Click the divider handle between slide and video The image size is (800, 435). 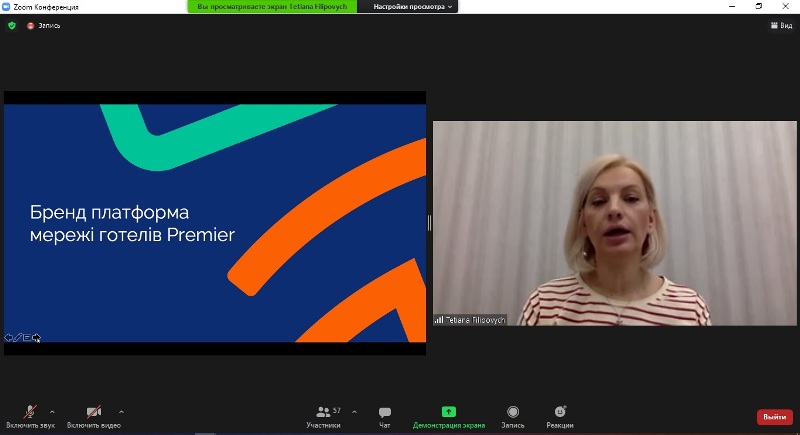point(429,223)
